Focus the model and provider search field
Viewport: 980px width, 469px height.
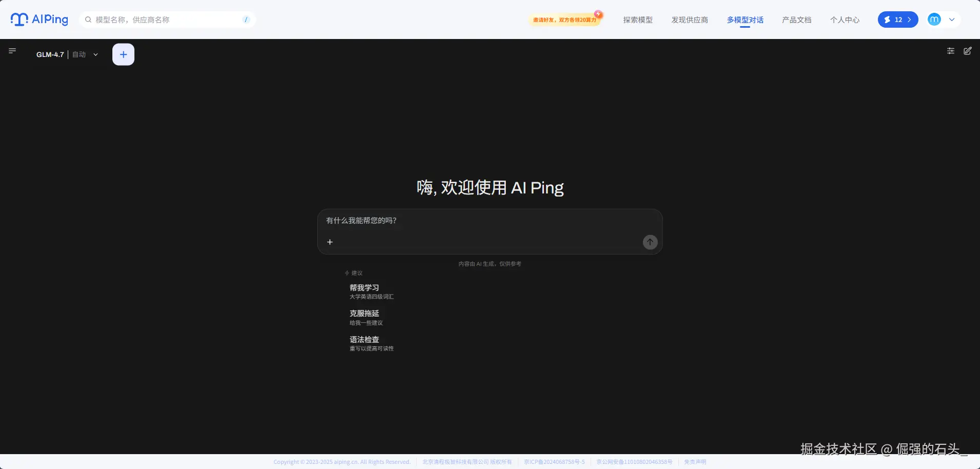[x=167, y=19]
